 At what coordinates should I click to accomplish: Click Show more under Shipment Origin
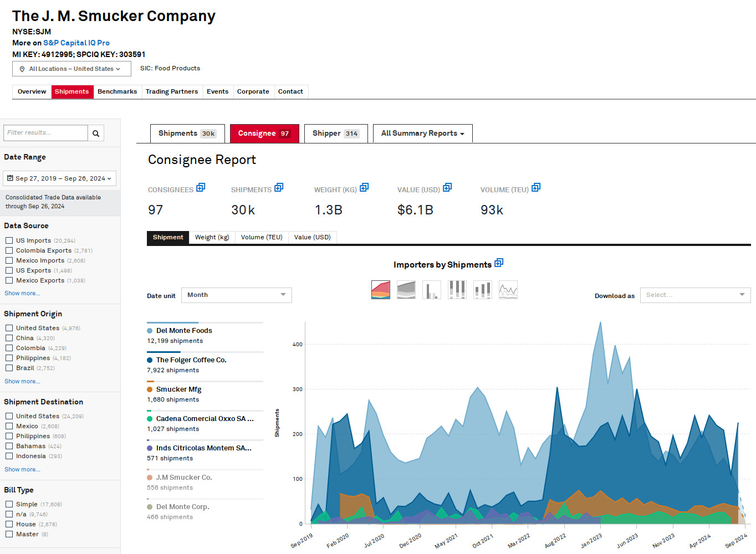(22, 381)
